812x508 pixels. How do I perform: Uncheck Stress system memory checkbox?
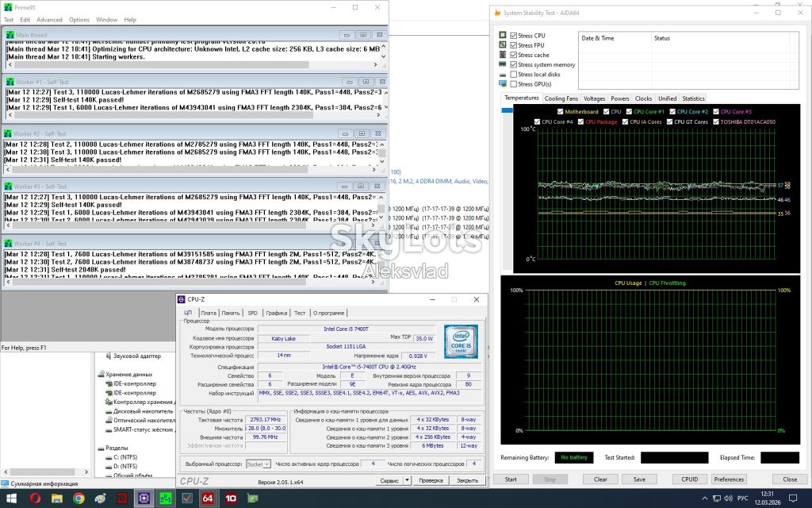click(513, 64)
